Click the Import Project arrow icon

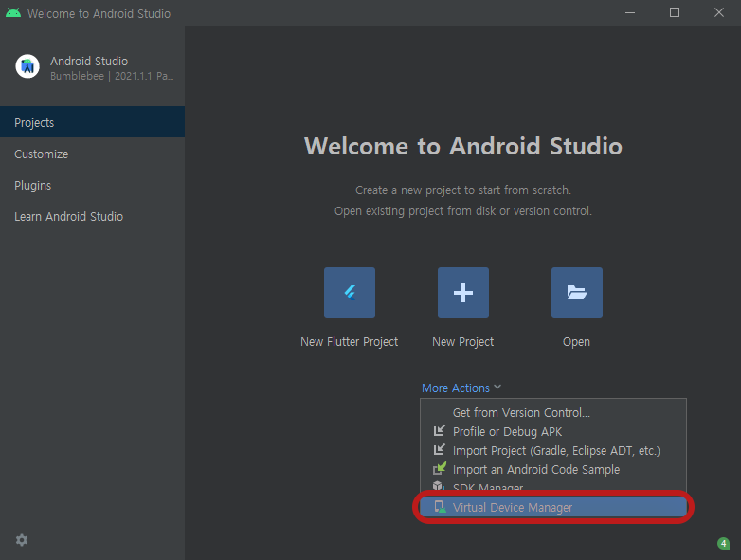(439, 449)
